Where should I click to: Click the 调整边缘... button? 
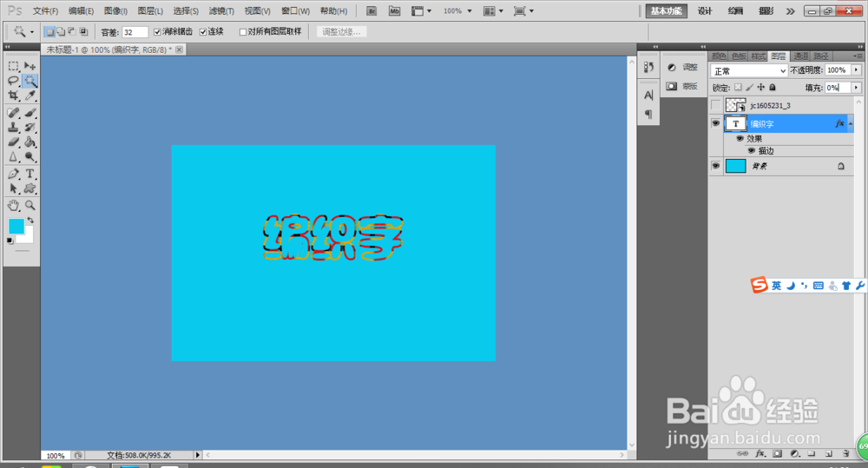tap(341, 32)
